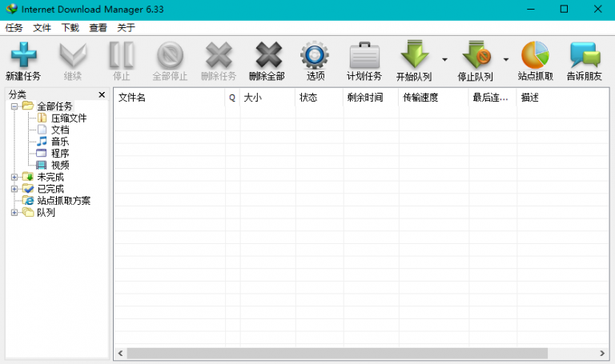Click the 删除全部 black X icon
The height and width of the screenshot is (364, 615).
268,55
